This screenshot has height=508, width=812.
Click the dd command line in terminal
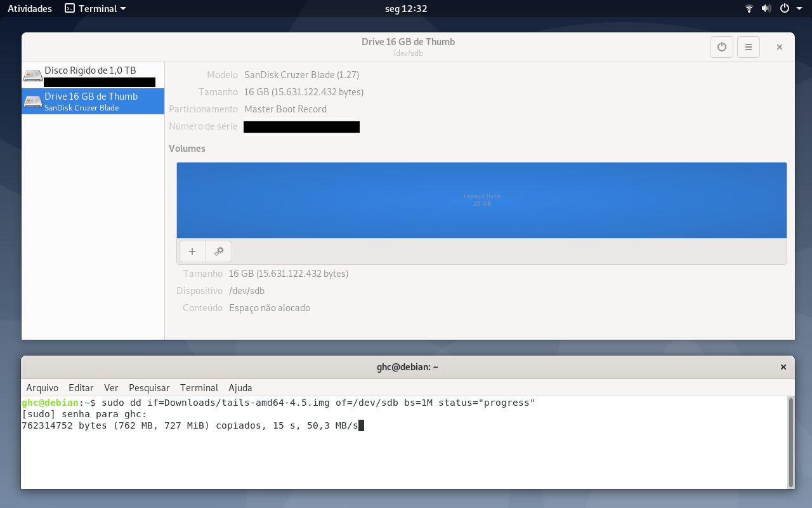point(278,403)
